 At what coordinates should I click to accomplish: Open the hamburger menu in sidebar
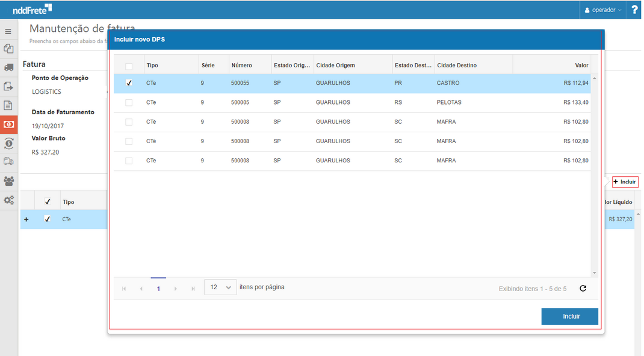point(8,31)
